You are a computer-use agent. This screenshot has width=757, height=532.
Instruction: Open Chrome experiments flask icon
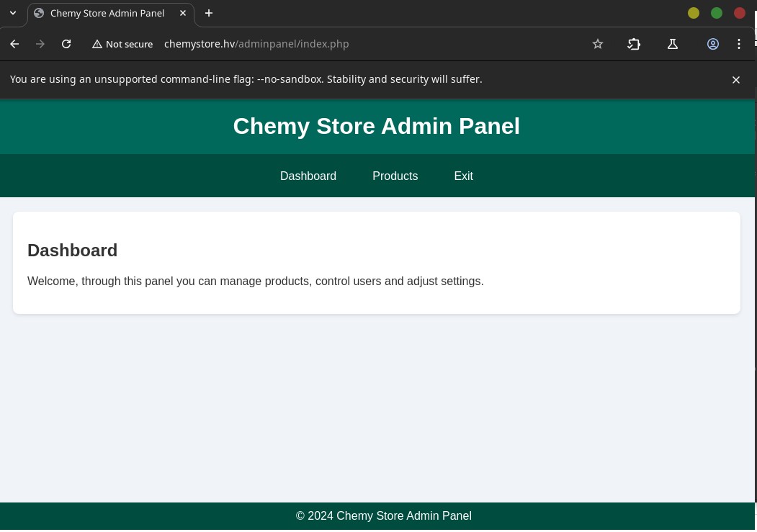pyautogui.click(x=673, y=44)
